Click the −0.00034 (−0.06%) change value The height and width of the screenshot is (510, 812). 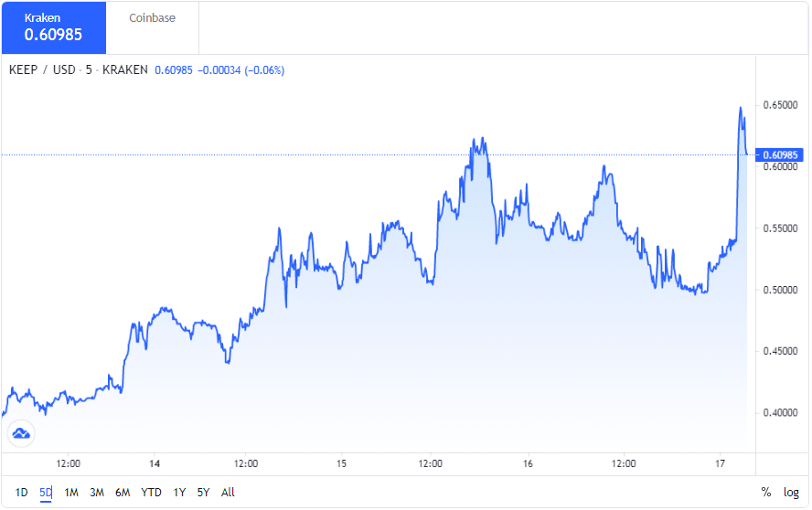click(x=241, y=69)
